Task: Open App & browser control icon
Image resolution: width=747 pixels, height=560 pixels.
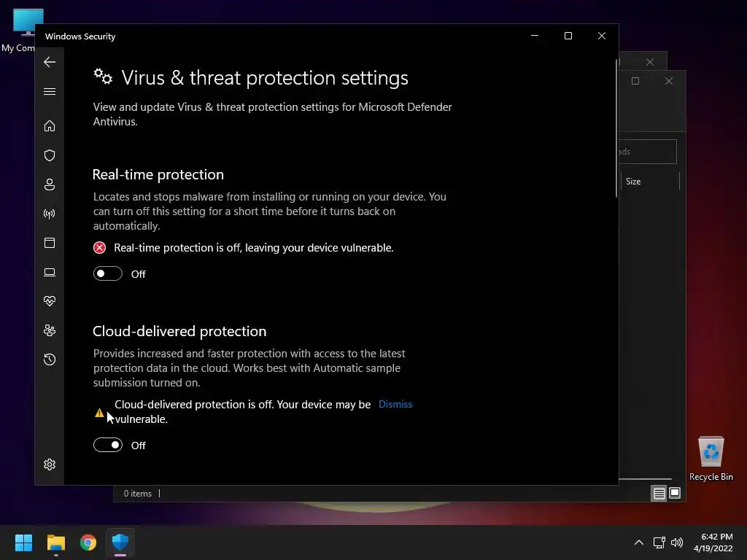Action: coord(50,243)
